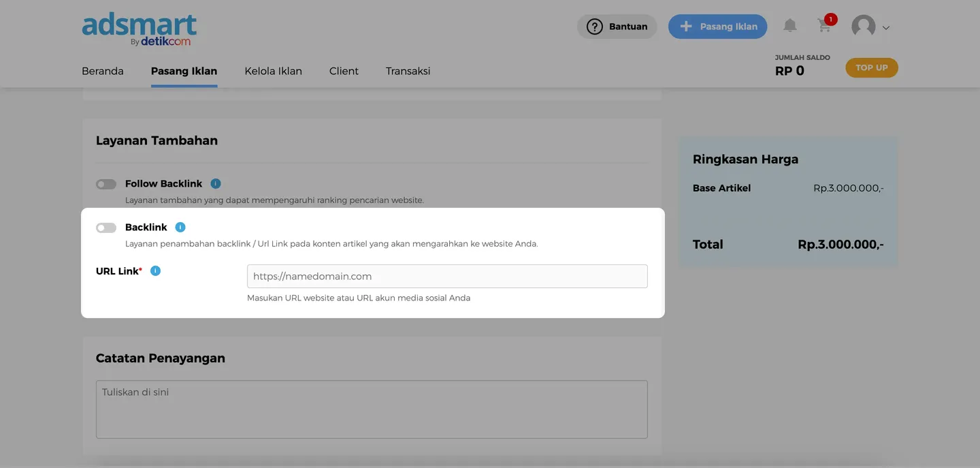The image size is (980, 468).
Task: Turn on the Backlink toggle switch
Action: [106, 228]
